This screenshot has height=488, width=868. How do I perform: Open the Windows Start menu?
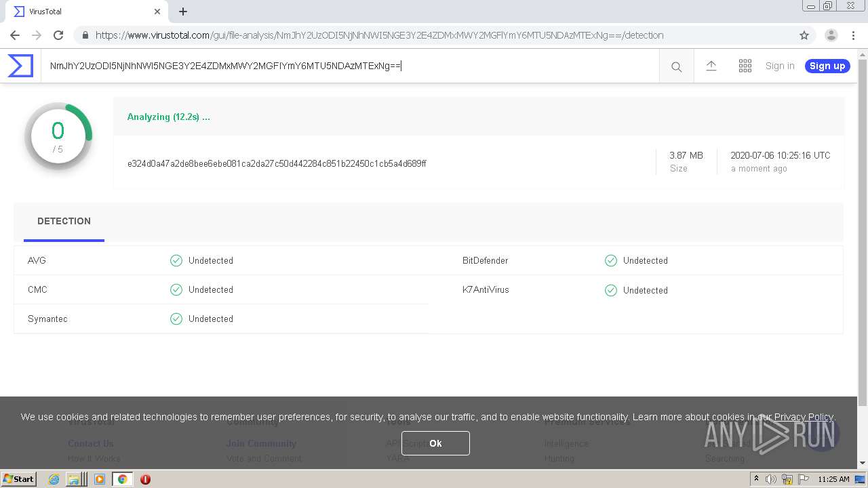[x=19, y=479]
